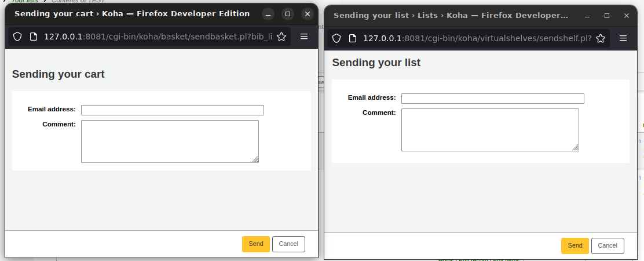Open application menu in Sending your list window

pyautogui.click(x=623, y=38)
